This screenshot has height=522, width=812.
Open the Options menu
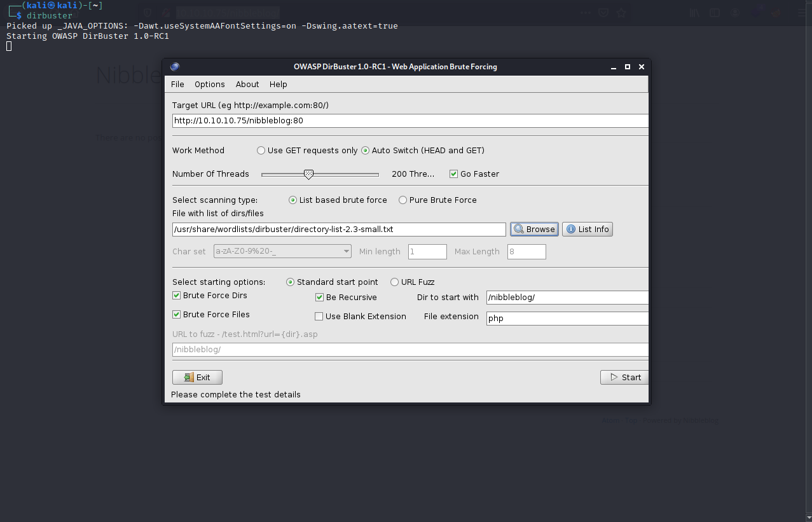[x=210, y=84]
